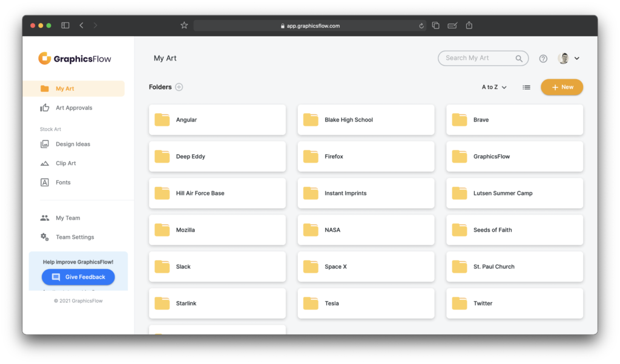
Task: Click the user avatar picture
Action: 564,58
